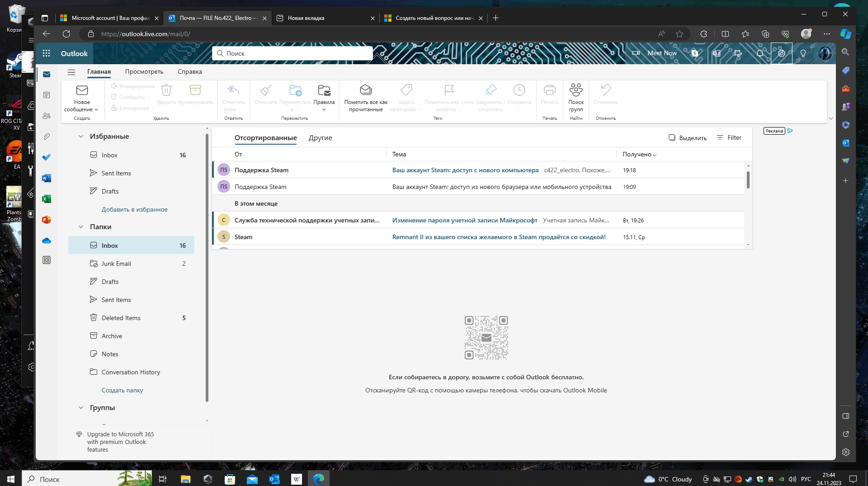Open Microsoft Store from the taskbar

[230, 479]
